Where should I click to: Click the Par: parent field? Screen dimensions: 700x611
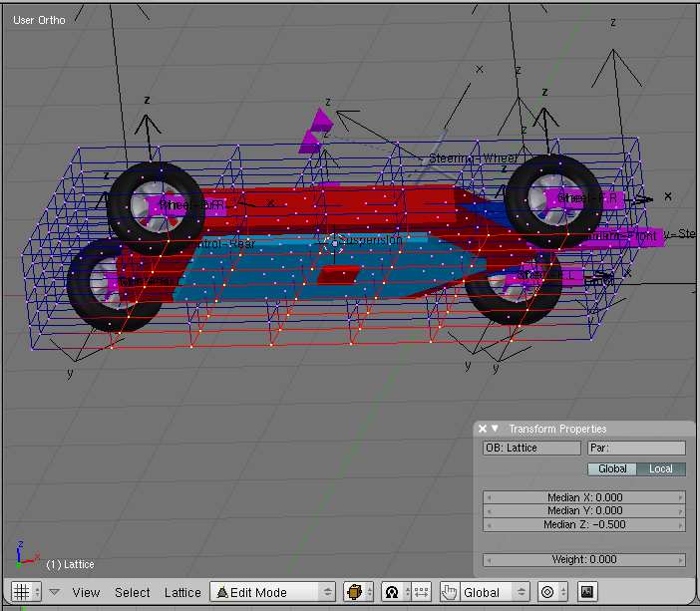(x=636, y=448)
